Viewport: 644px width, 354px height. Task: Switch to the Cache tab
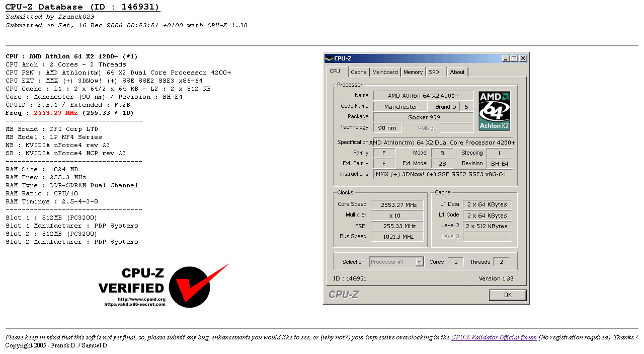359,72
